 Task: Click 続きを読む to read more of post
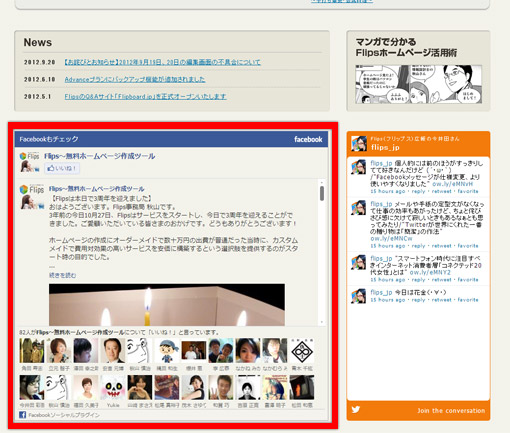(62, 275)
